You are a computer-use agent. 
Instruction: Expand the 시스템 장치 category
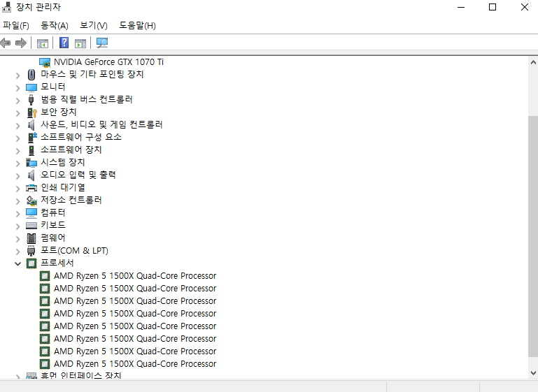point(18,162)
